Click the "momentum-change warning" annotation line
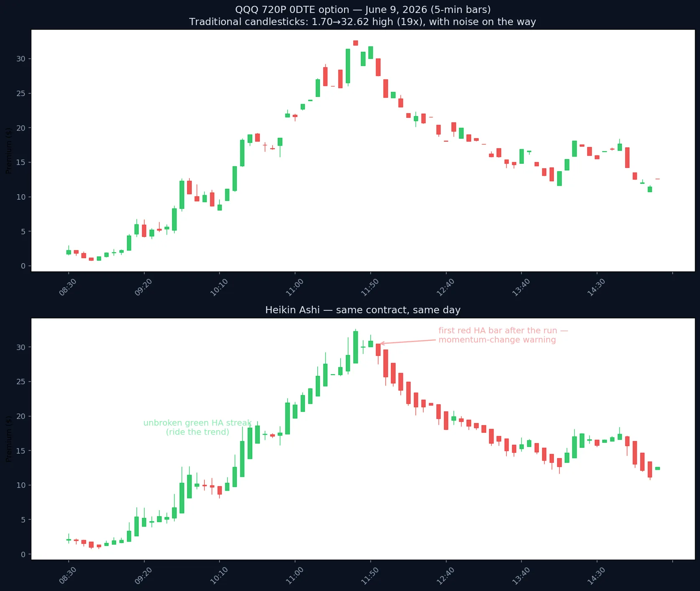Image resolution: width=700 pixels, height=591 pixels. pos(497,340)
